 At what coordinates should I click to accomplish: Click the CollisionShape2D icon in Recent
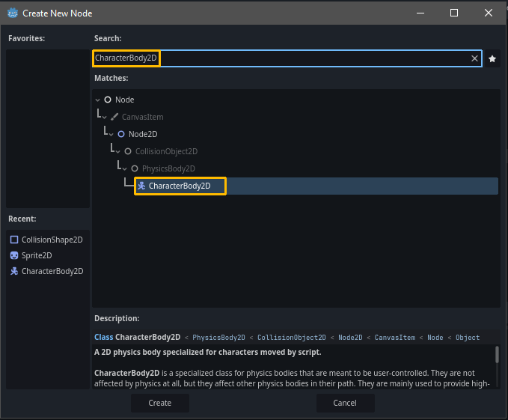pos(13,240)
